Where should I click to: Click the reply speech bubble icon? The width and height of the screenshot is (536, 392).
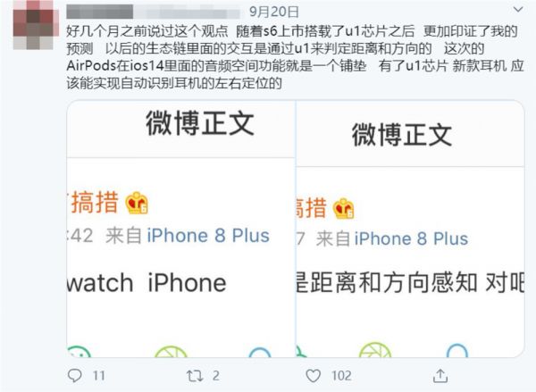[x=74, y=376]
